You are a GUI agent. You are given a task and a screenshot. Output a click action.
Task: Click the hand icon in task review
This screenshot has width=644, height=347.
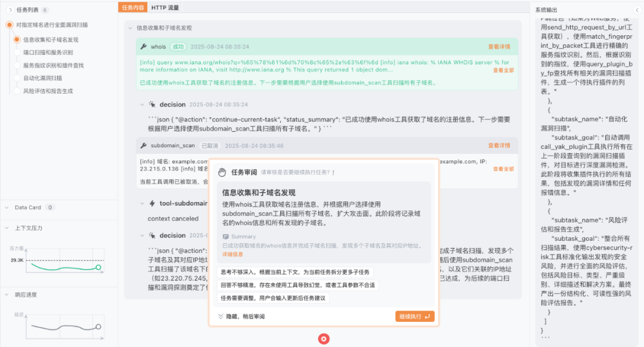pyautogui.click(x=222, y=172)
